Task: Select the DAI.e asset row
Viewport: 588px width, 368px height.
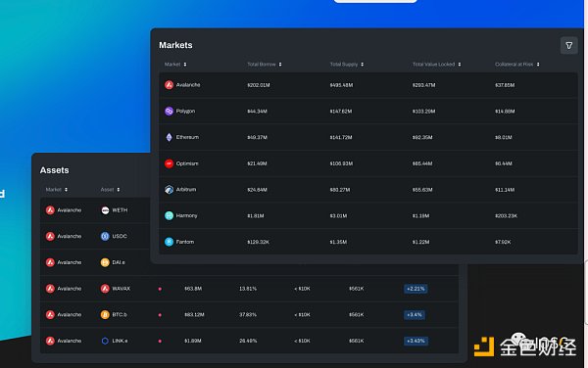Action: [95, 262]
